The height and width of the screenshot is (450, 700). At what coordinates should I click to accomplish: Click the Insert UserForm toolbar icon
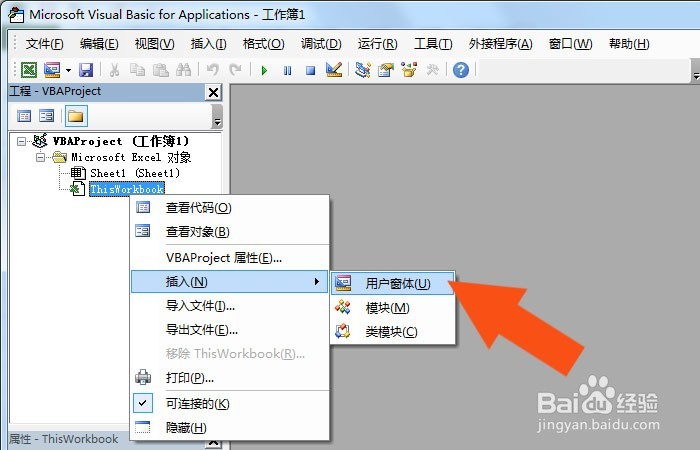point(52,70)
